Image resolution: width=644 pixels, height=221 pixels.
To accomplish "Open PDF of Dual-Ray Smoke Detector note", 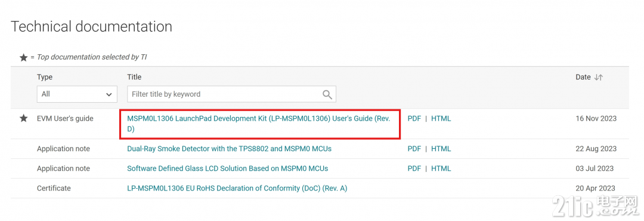I will tap(414, 149).
